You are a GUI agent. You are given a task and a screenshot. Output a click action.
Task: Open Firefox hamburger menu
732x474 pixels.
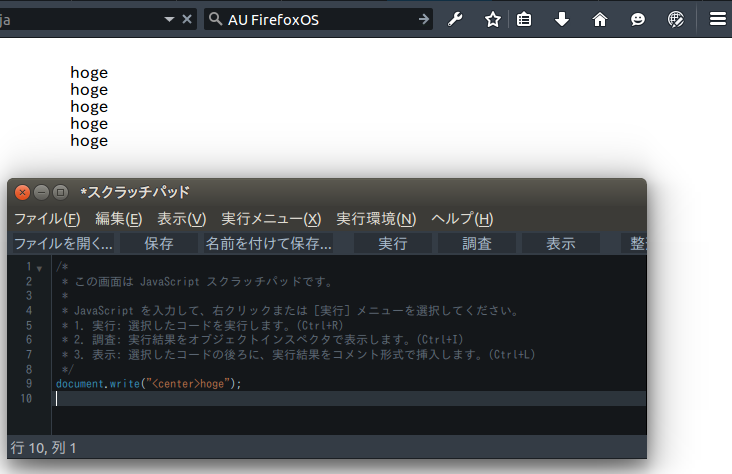(x=718, y=19)
